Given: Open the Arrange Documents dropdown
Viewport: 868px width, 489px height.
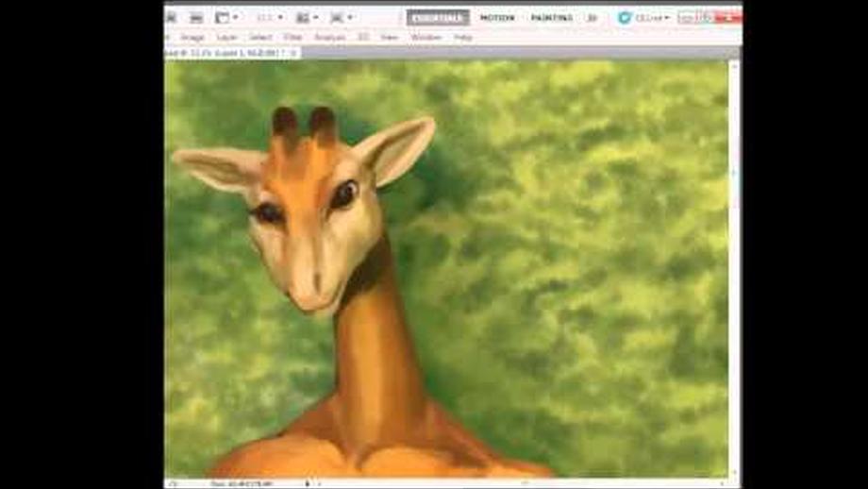Looking at the screenshot, I should pyautogui.click(x=308, y=18).
